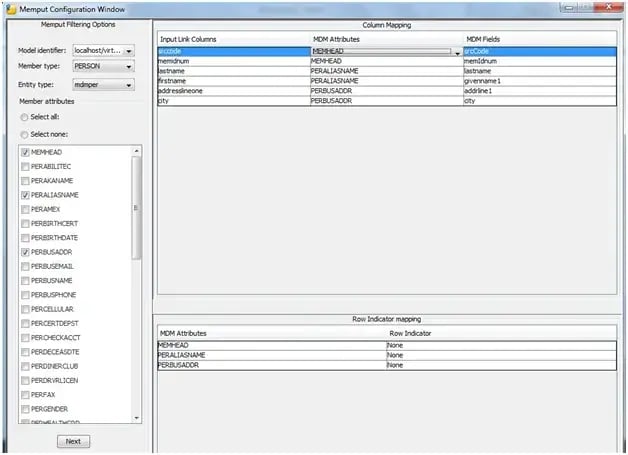Check the PERGENDER attribute

point(25,409)
